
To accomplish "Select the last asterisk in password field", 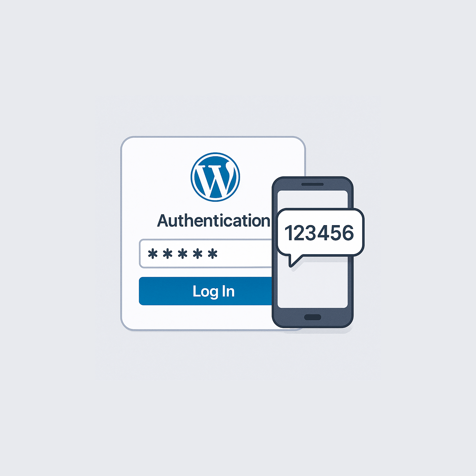I will coord(212,253).
